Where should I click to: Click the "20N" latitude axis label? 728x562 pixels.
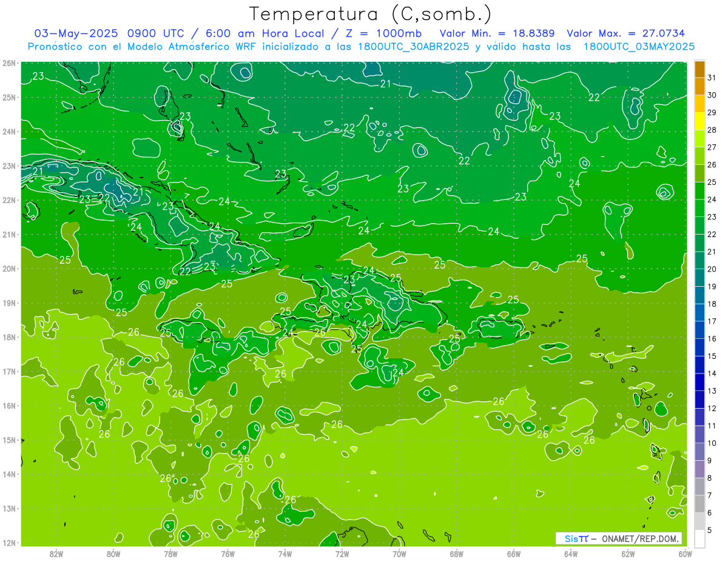(x=9, y=269)
